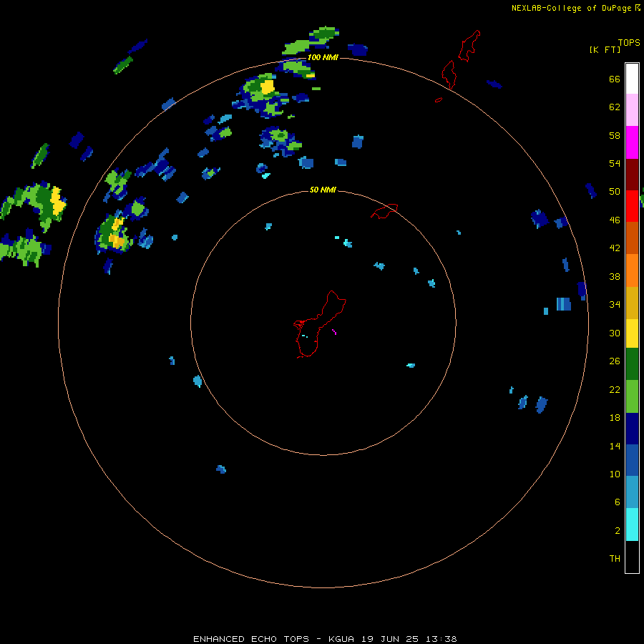Click the '[K FT]' units label
This screenshot has height=644, width=644.
(x=605, y=50)
